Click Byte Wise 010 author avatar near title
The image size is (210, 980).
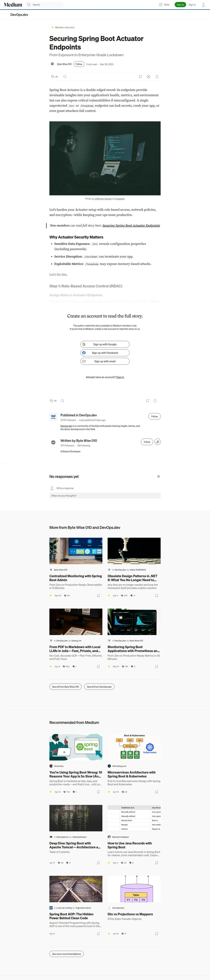point(52,64)
